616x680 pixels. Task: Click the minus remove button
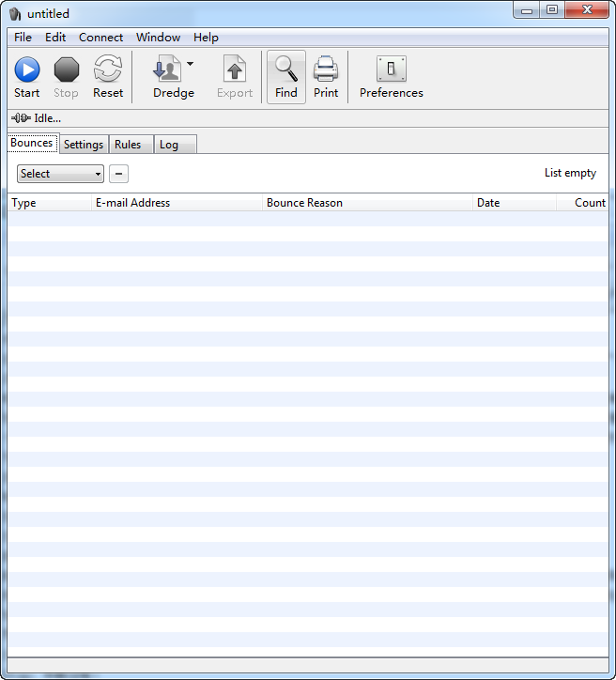click(118, 174)
